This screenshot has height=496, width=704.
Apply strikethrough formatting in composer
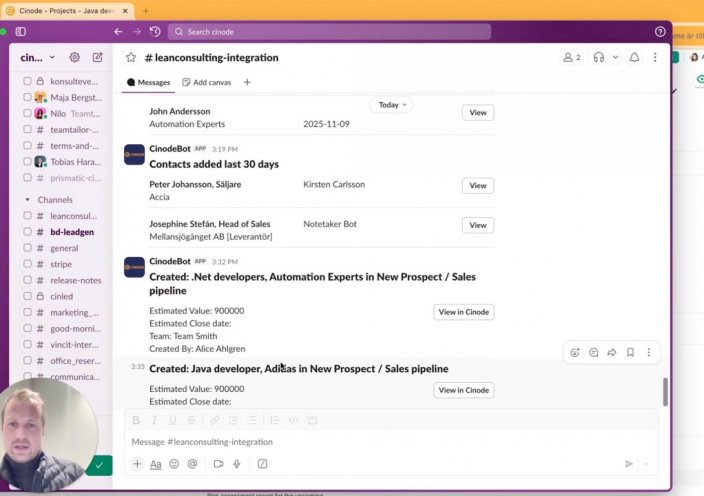[191, 420]
